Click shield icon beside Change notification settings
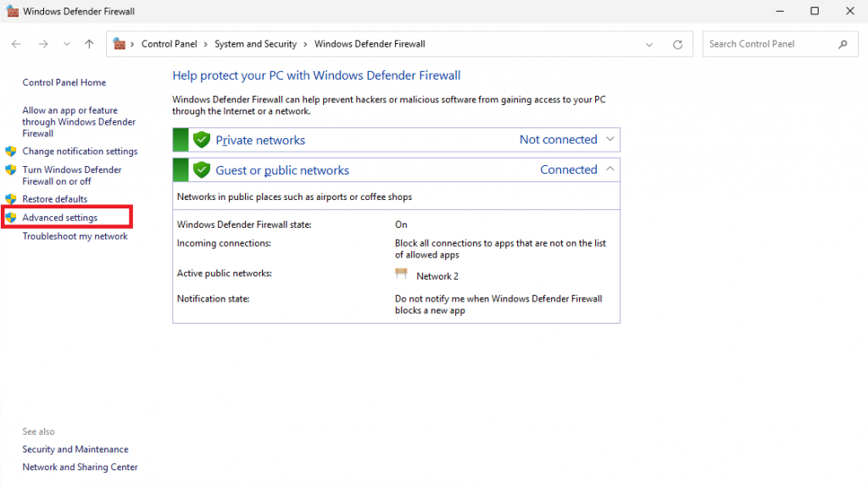Viewport: 868px width, 488px height. tap(10, 151)
